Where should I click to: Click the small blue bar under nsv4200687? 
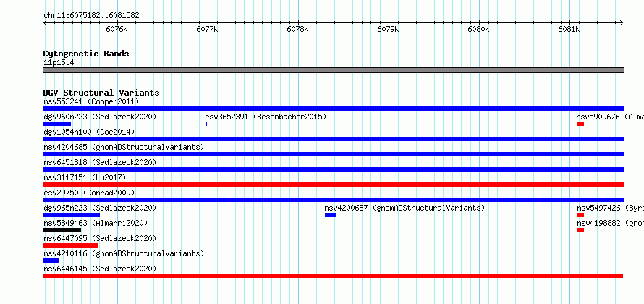click(331, 215)
